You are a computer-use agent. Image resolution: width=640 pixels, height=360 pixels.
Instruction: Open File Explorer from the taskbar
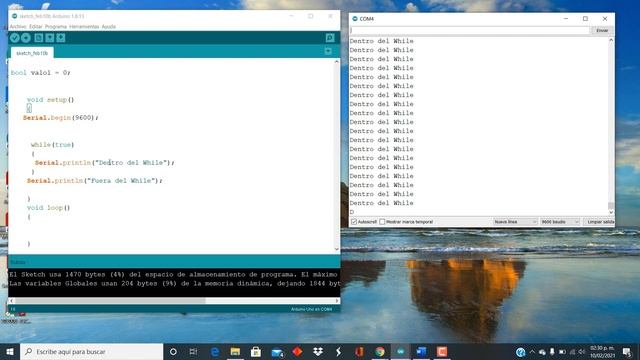click(235, 351)
